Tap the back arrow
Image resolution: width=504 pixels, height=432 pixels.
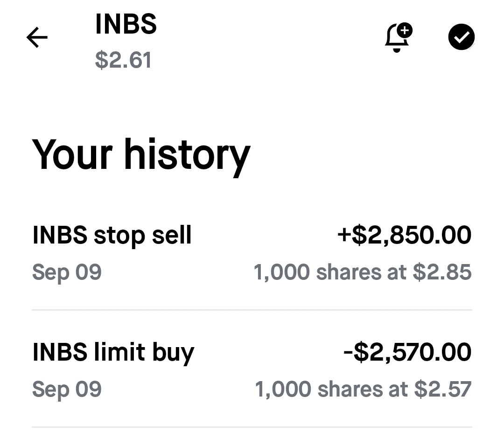(x=37, y=37)
